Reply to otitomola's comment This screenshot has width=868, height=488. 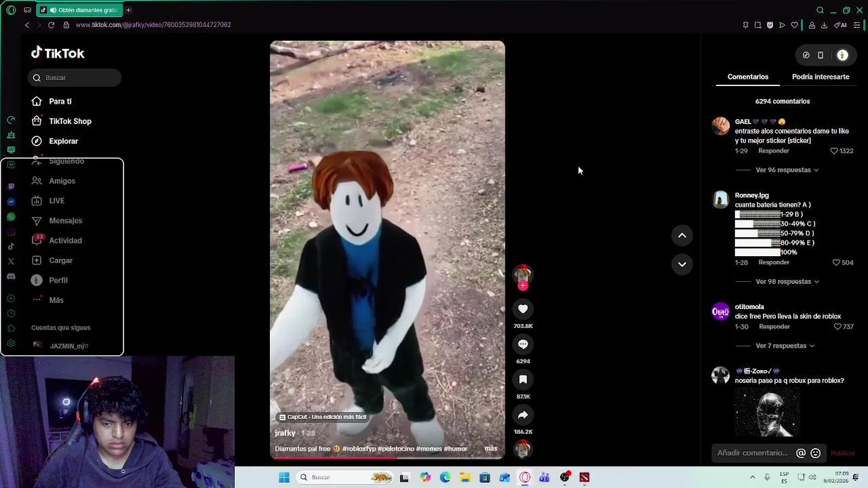point(774,327)
